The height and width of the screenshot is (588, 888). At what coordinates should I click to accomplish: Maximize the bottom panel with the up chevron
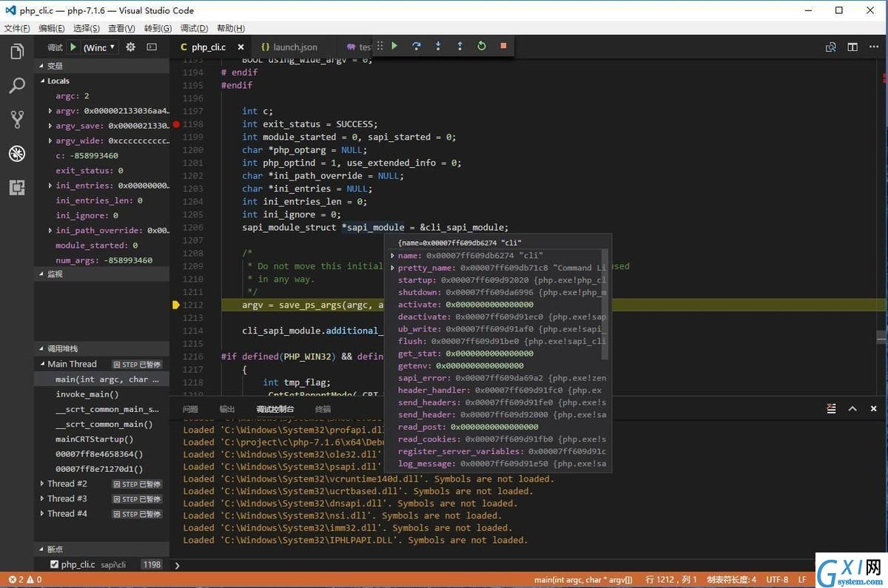852,408
